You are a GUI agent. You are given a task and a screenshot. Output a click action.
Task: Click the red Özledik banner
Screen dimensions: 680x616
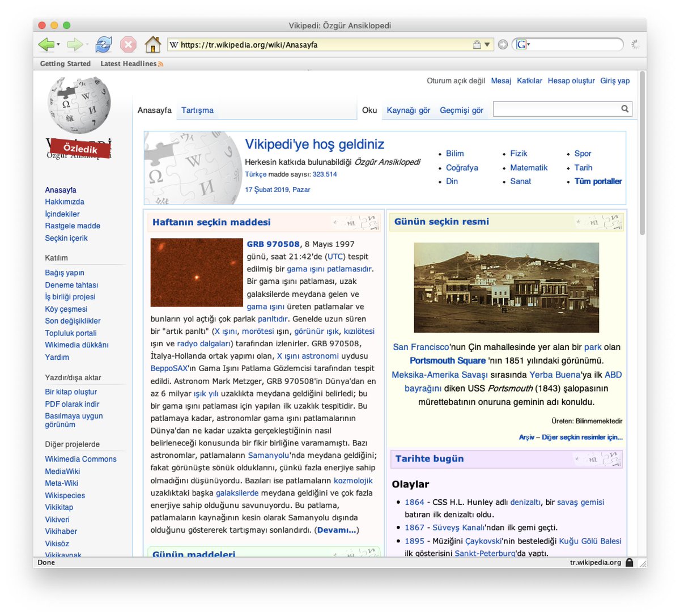click(80, 148)
